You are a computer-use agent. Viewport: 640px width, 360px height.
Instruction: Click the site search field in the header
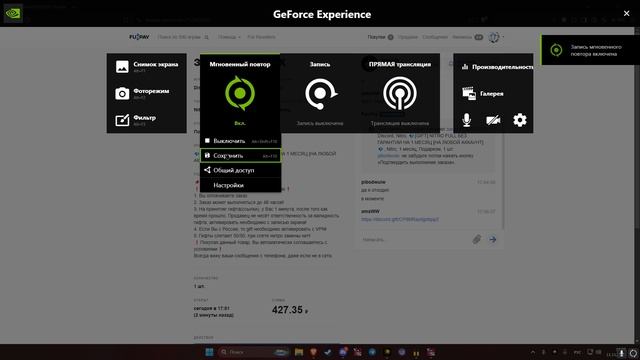click(182, 37)
